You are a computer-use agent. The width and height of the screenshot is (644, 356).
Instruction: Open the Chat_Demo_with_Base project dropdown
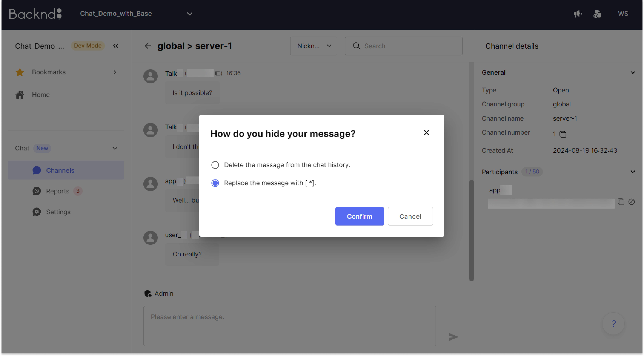(136, 14)
